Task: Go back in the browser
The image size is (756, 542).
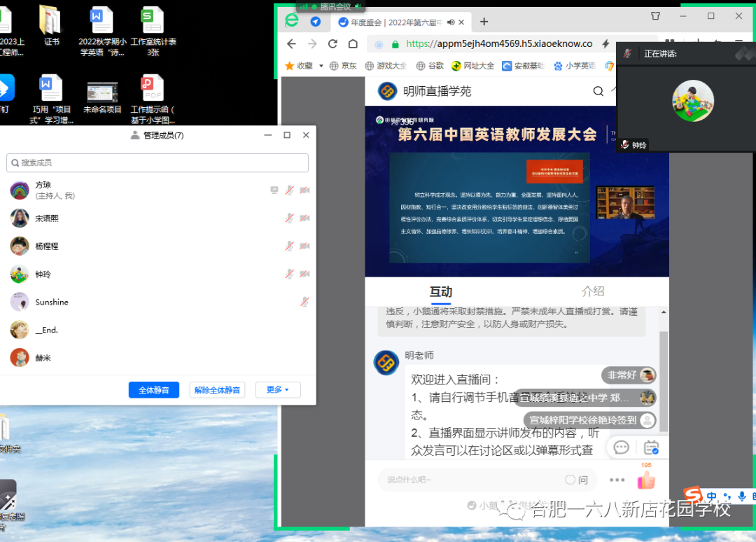Action: click(x=291, y=44)
